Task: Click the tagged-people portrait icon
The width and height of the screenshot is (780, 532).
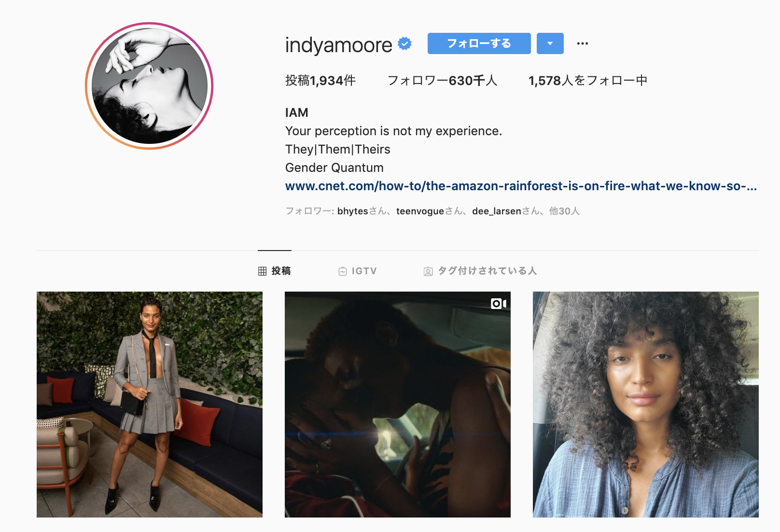Action: (x=428, y=271)
